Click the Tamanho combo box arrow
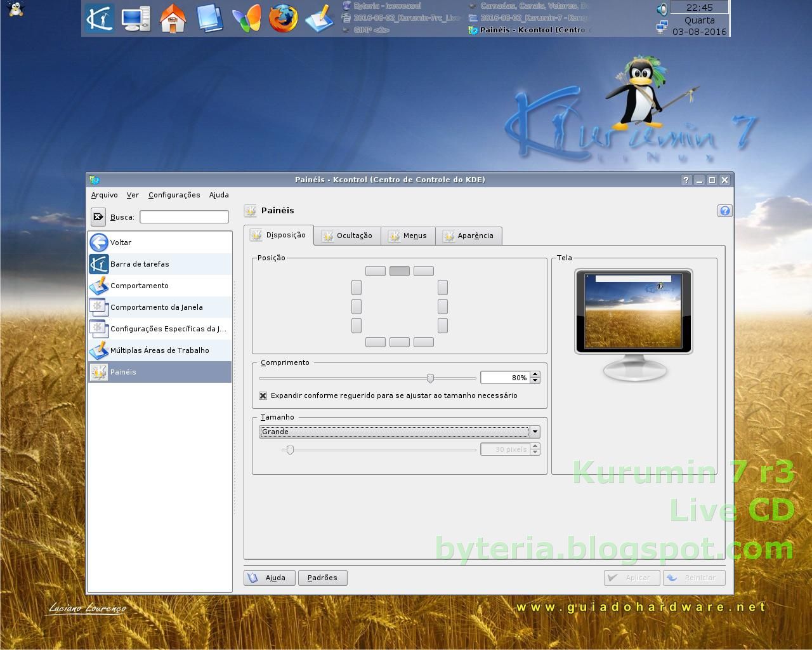This screenshot has width=812, height=650. (x=534, y=432)
